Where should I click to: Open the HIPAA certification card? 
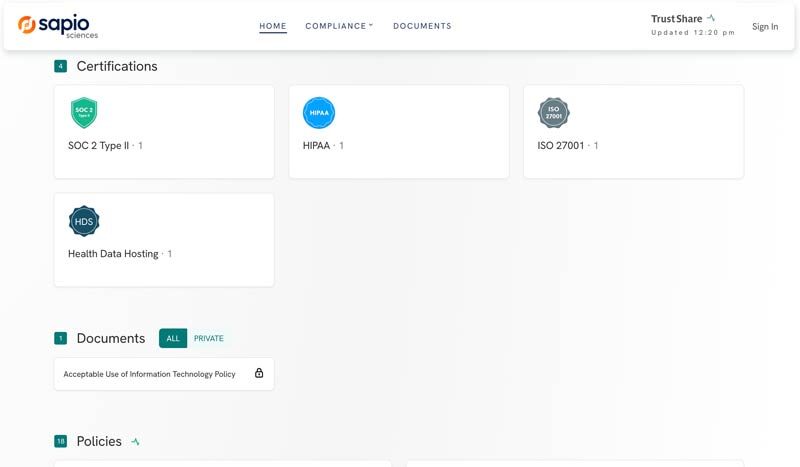399,132
